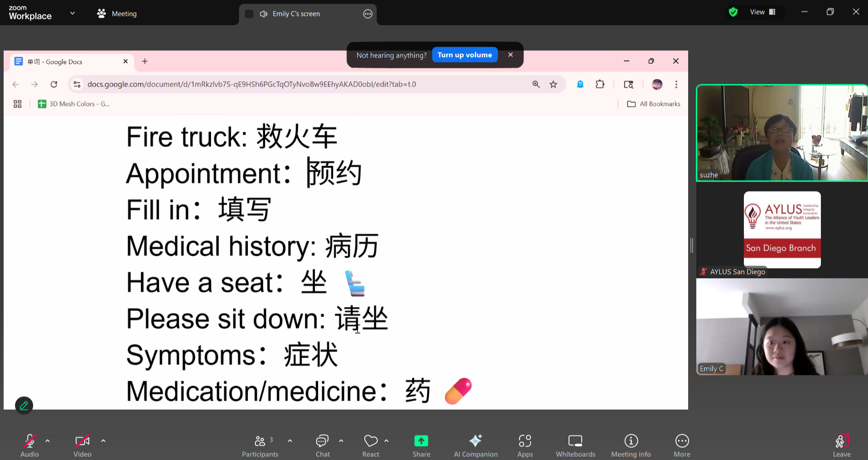
Task: Start camera with Video button
Action: pos(82,445)
